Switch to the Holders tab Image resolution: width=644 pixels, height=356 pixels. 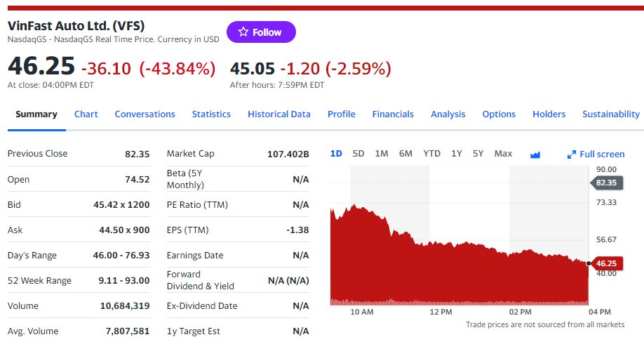(x=549, y=114)
